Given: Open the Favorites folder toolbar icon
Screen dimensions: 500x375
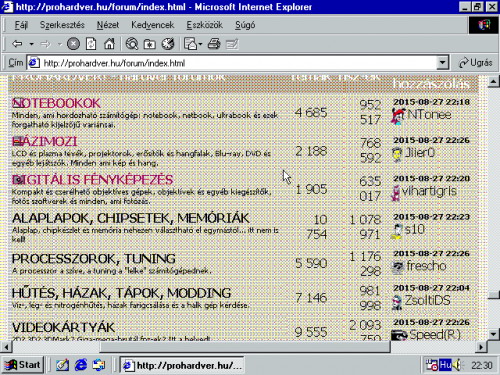Looking at the screenshot, I should [150, 44].
